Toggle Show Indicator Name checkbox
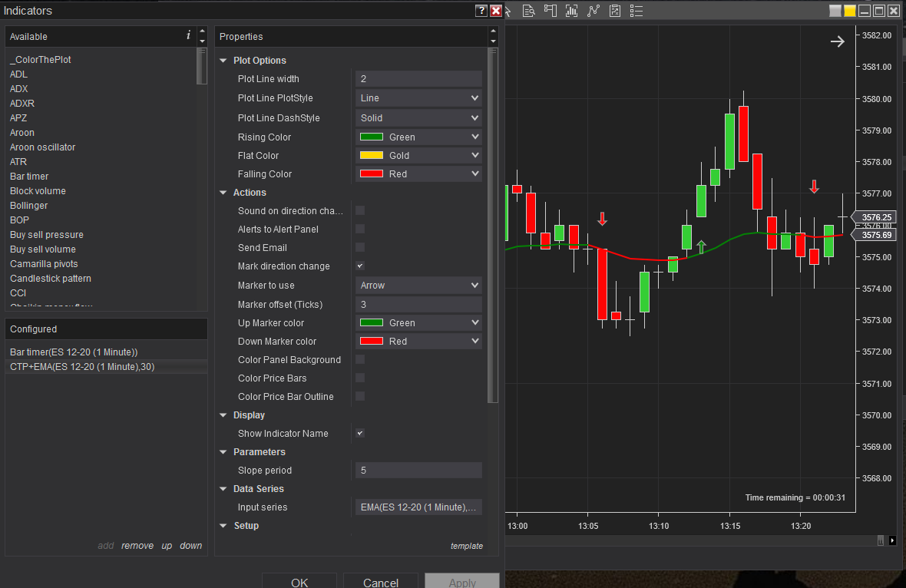 pos(360,433)
